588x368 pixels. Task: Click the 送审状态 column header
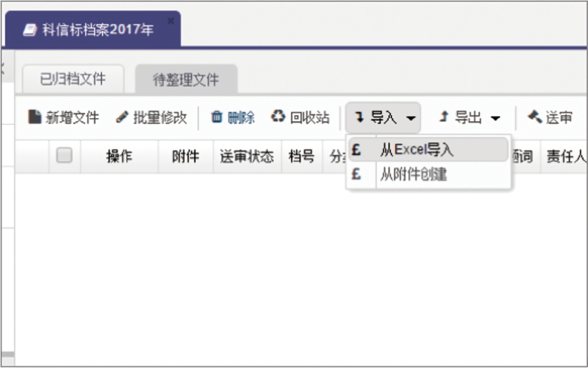246,157
